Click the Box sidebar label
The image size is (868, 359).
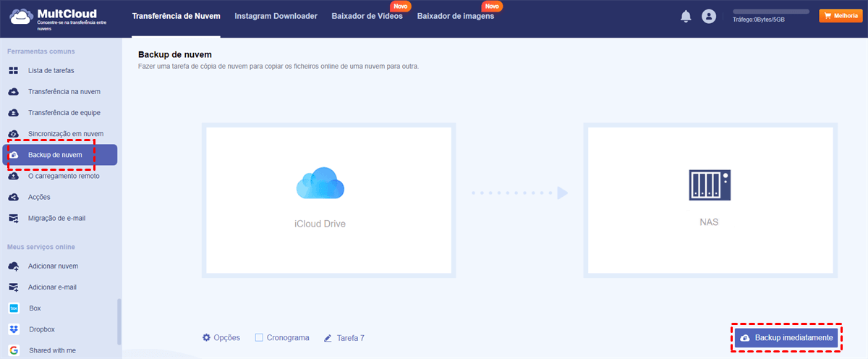point(35,308)
